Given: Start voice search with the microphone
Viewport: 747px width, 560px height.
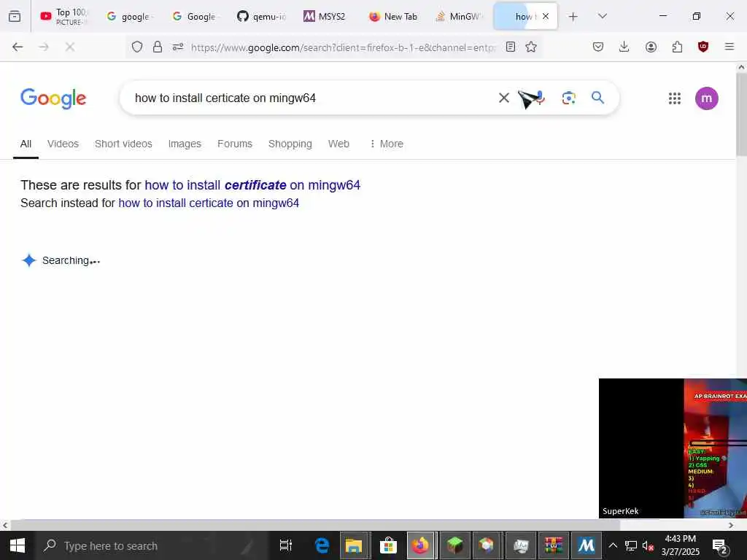Looking at the screenshot, I should (x=538, y=98).
